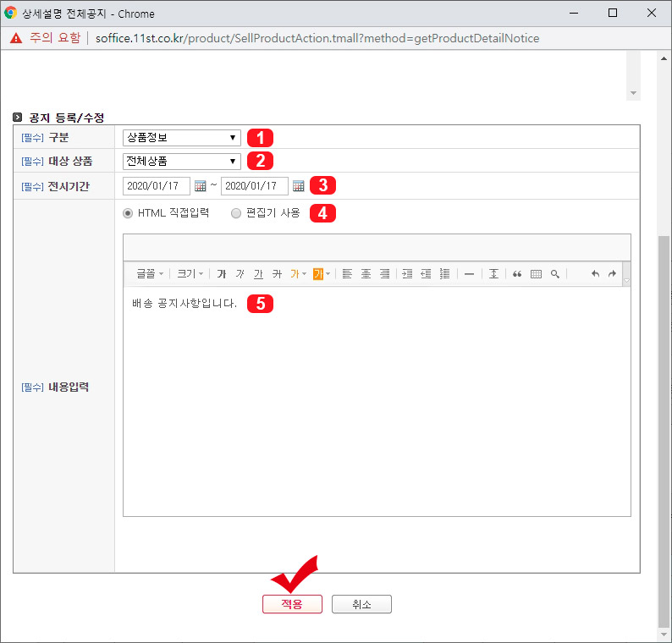Screen dimensions: 672x643
Task: Click the upper list scroll-down arrow
Action: click(633, 93)
